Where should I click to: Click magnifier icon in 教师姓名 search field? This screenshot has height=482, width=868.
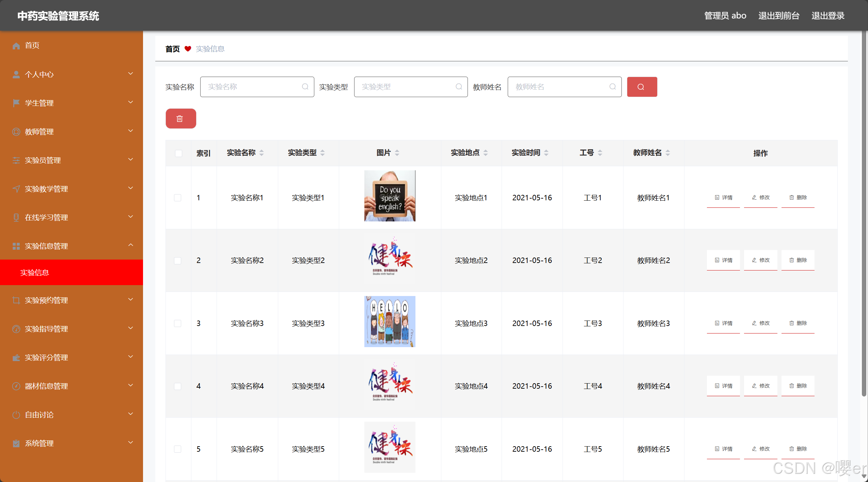[612, 87]
